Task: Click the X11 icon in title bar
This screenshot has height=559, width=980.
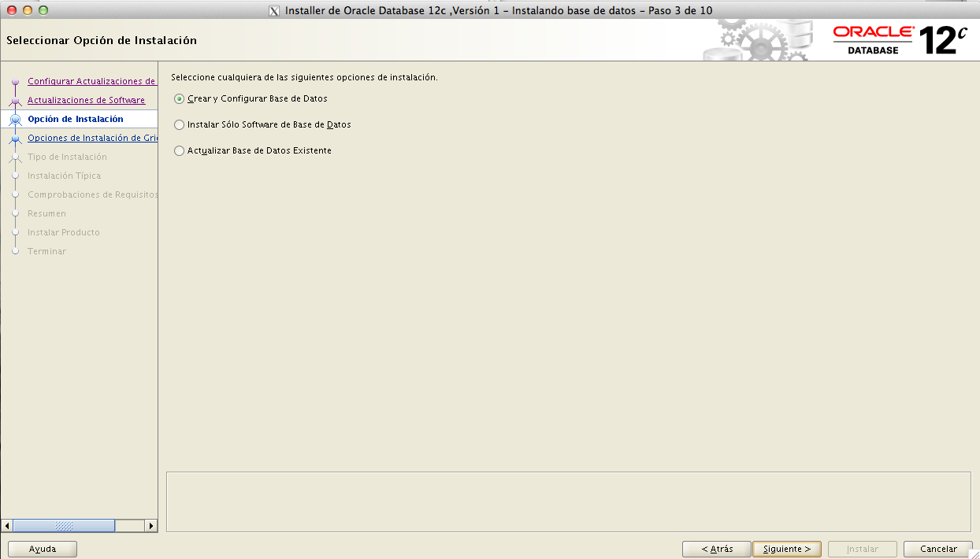Action: (274, 11)
